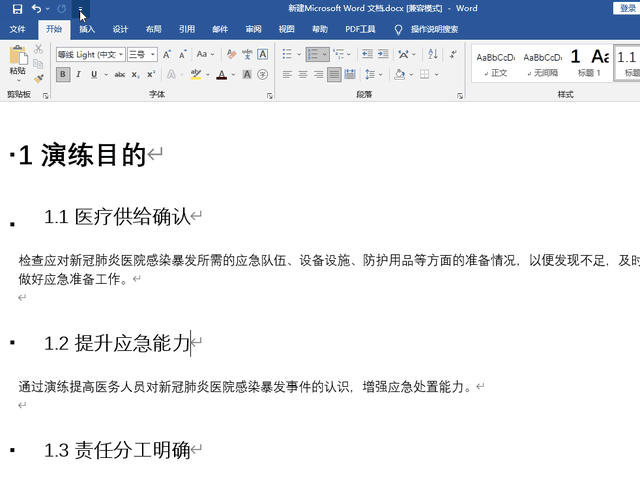Open the Paragraph dialog launcher
Viewport: 640px width, 484px height.
(460, 95)
